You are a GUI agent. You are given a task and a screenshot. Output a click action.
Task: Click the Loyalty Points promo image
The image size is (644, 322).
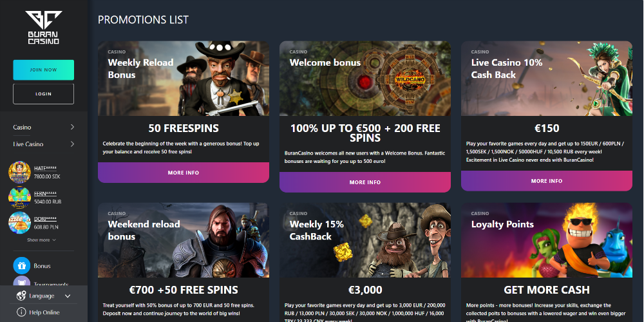click(547, 240)
